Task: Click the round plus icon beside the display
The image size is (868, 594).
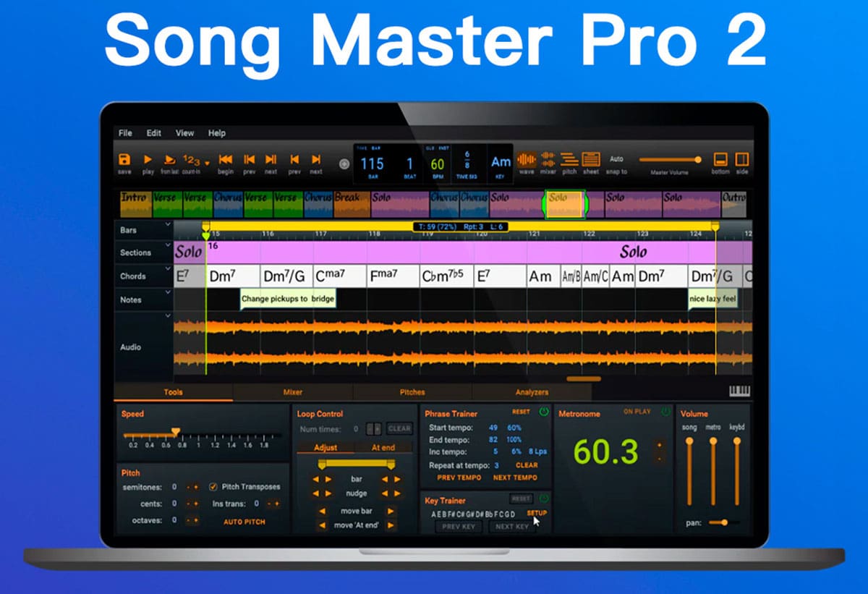Action: [x=344, y=164]
